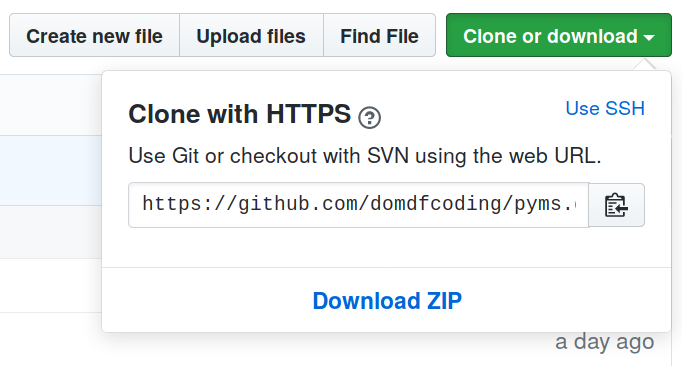Click the highlighted blue file row
The image size is (682, 366).
click(x=51, y=170)
